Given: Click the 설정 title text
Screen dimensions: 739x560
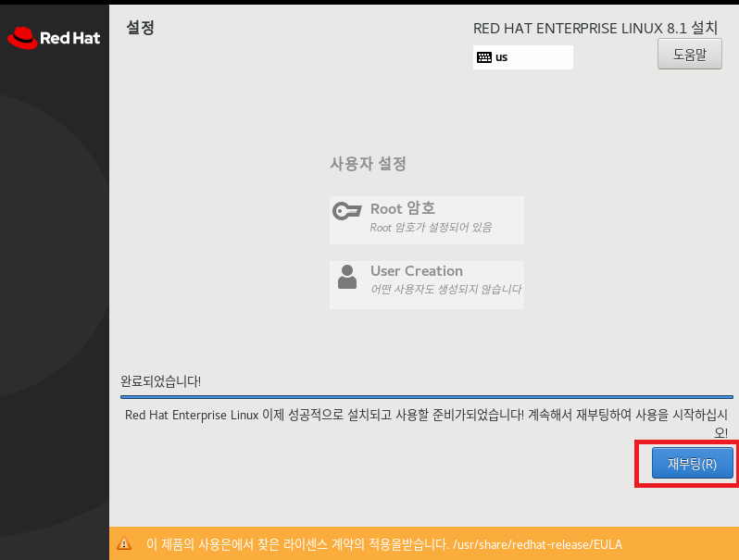Looking at the screenshot, I should pos(140,28).
